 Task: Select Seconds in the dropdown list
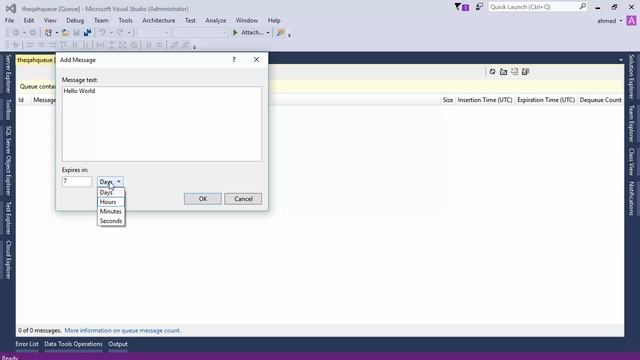click(x=111, y=221)
